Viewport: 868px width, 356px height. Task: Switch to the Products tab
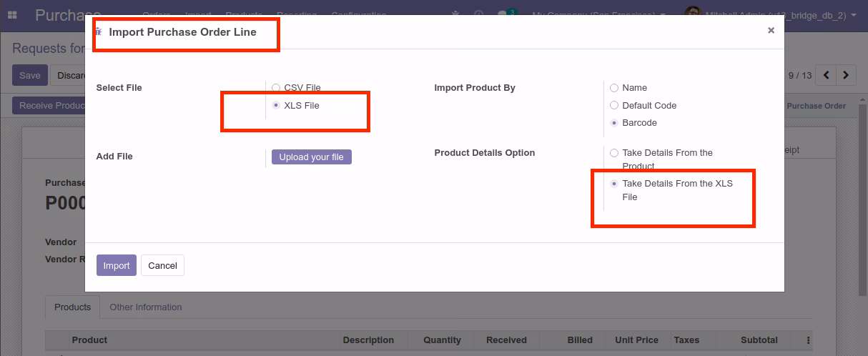tap(73, 307)
